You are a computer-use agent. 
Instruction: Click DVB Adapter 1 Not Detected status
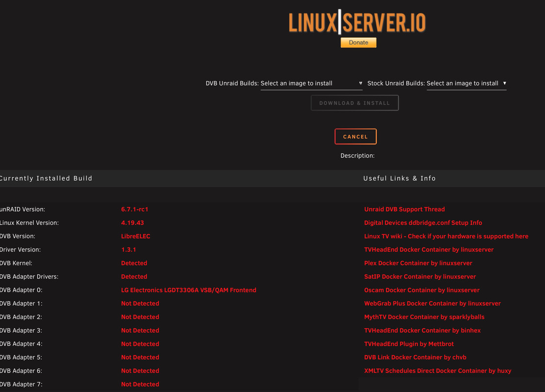point(140,303)
